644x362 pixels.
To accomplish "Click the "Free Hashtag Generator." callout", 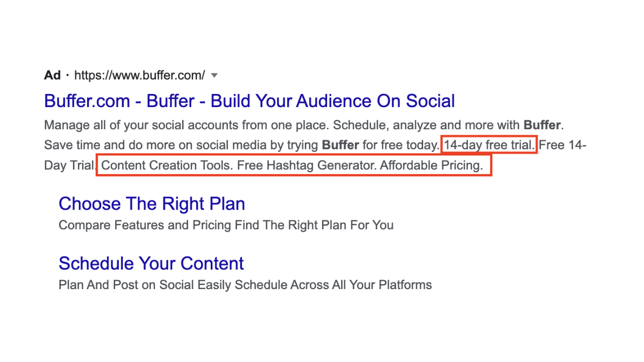I will (306, 165).
